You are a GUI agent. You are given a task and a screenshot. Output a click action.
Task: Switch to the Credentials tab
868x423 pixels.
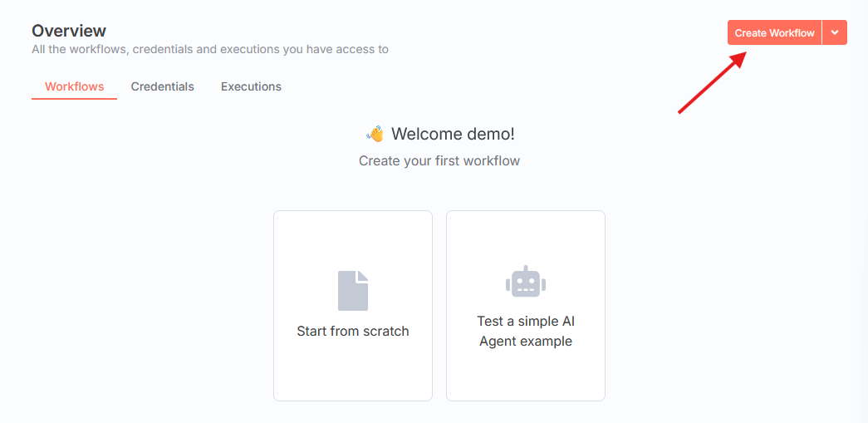click(x=162, y=86)
